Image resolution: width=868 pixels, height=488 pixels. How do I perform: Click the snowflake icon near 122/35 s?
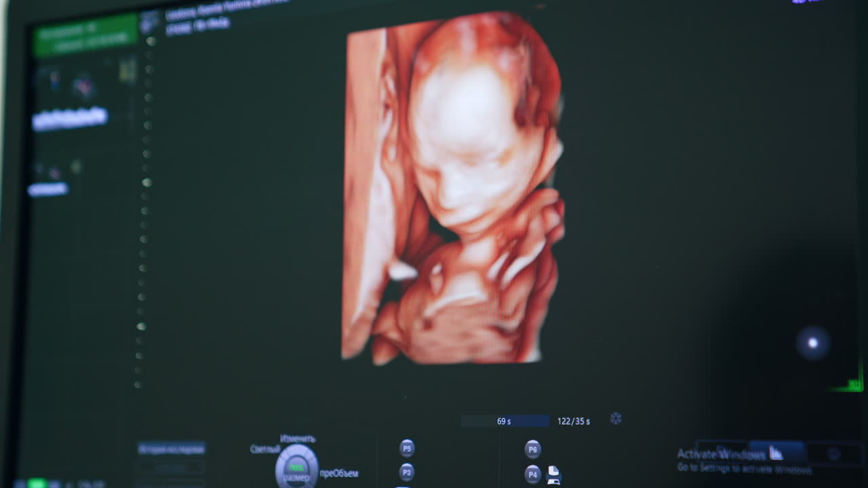click(x=616, y=419)
